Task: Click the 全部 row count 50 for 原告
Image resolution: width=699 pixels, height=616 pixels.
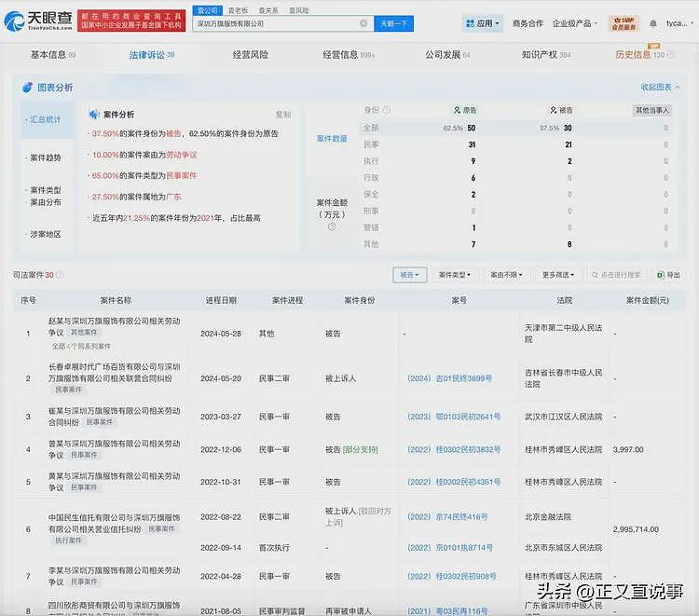Action: pyautogui.click(x=472, y=128)
